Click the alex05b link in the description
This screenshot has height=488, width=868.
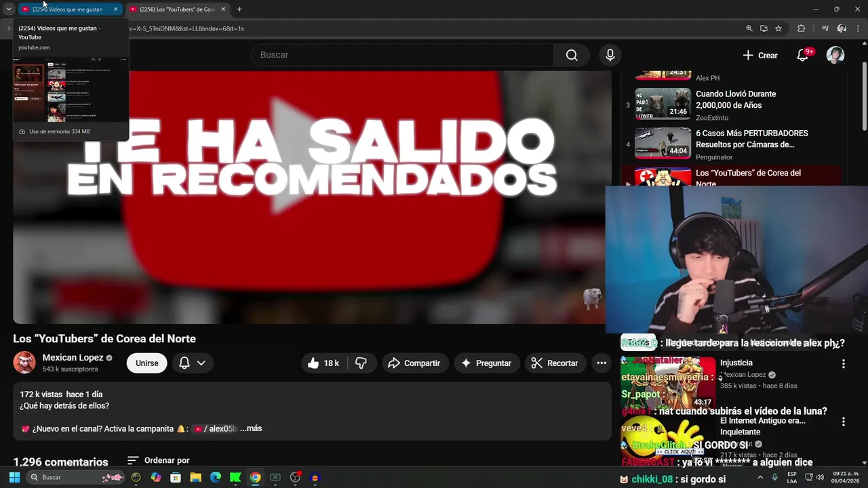coord(216,428)
